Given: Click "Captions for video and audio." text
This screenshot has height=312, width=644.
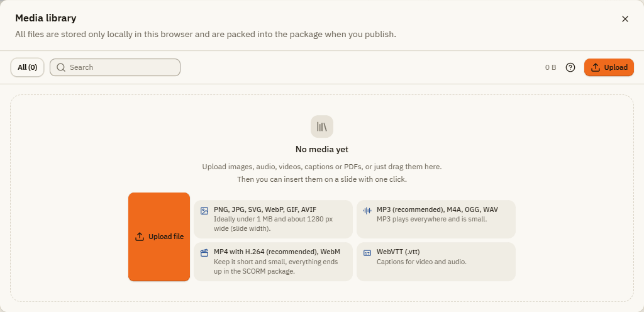Looking at the screenshot, I should 421,262.
